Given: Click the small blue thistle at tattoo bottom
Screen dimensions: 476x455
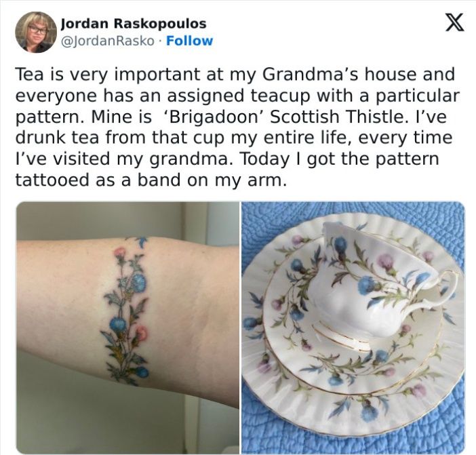Looking at the screenshot, I should [x=142, y=372].
